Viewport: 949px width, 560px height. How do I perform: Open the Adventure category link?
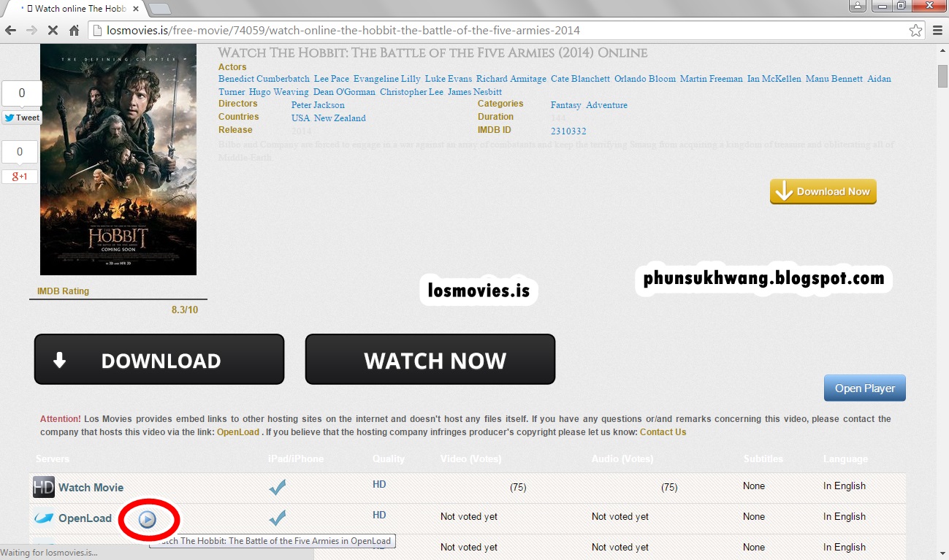pyautogui.click(x=606, y=105)
